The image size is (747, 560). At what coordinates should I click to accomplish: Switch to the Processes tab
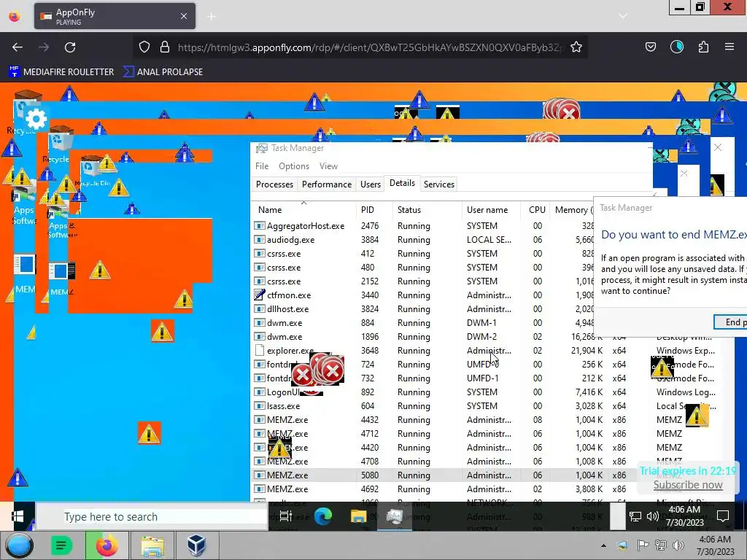(274, 184)
